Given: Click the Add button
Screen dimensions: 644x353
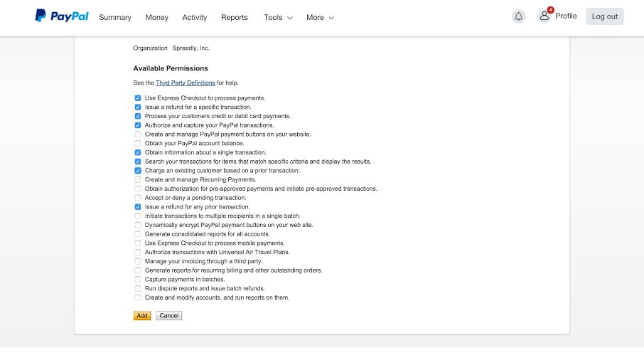Looking at the screenshot, I should tap(142, 315).
